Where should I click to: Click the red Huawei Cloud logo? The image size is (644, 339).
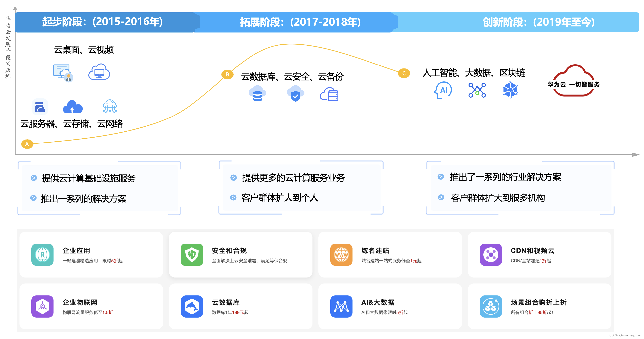pyautogui.click(x=573, y=80)
